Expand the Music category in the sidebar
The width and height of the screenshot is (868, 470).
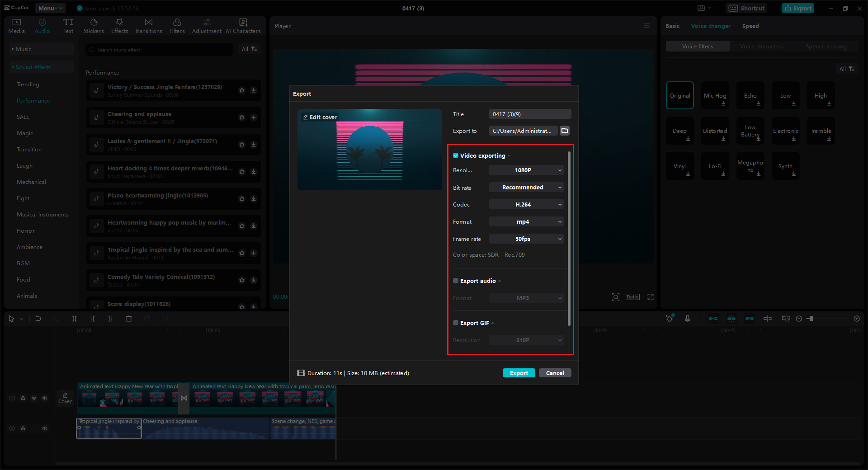42,49
